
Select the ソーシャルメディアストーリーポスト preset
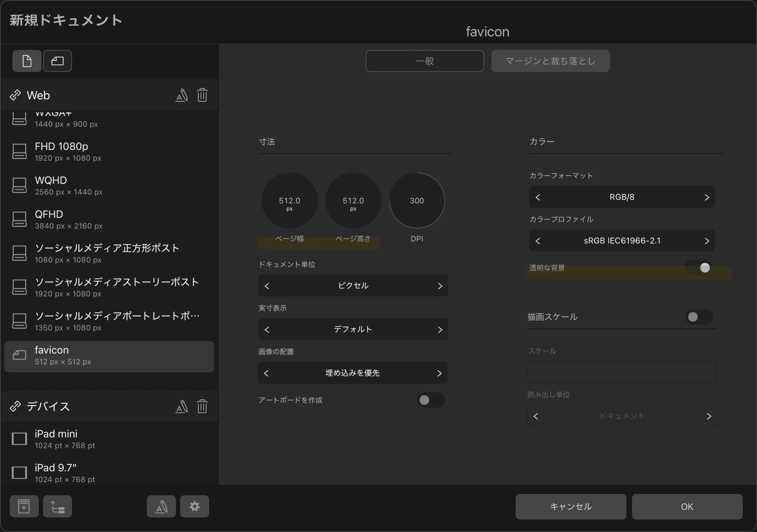pyautogui.click(x=109, y=287)
